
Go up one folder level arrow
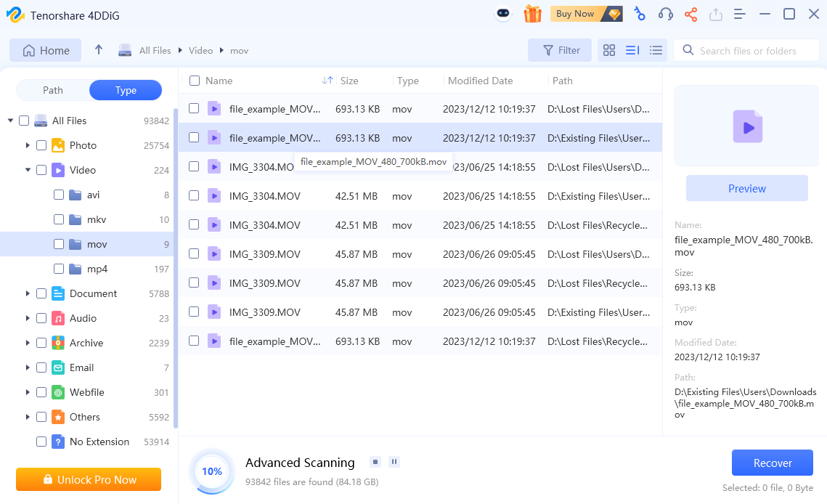click(x=99, y=50)
